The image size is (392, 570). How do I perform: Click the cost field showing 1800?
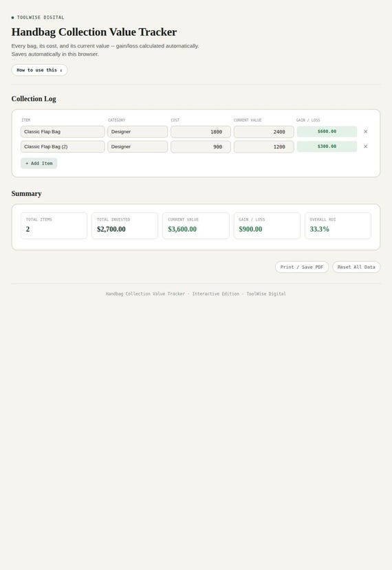[x=201, y=131]
